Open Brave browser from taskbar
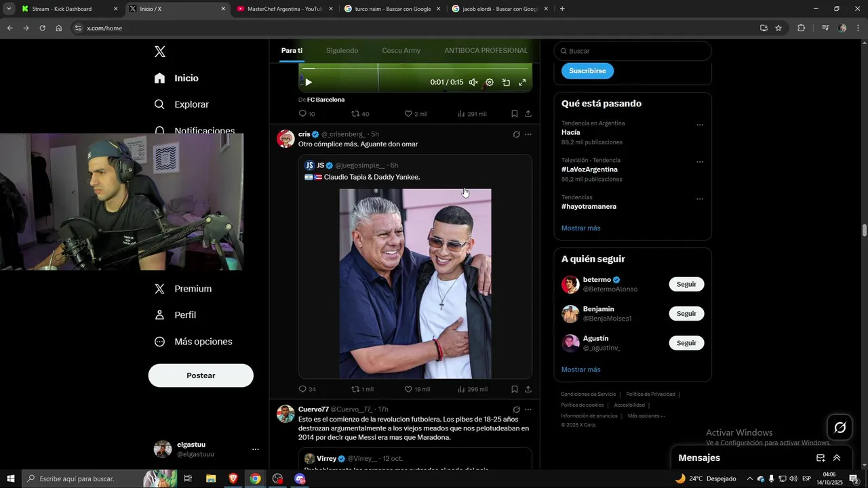868x488 pixels. coord(233,479)
